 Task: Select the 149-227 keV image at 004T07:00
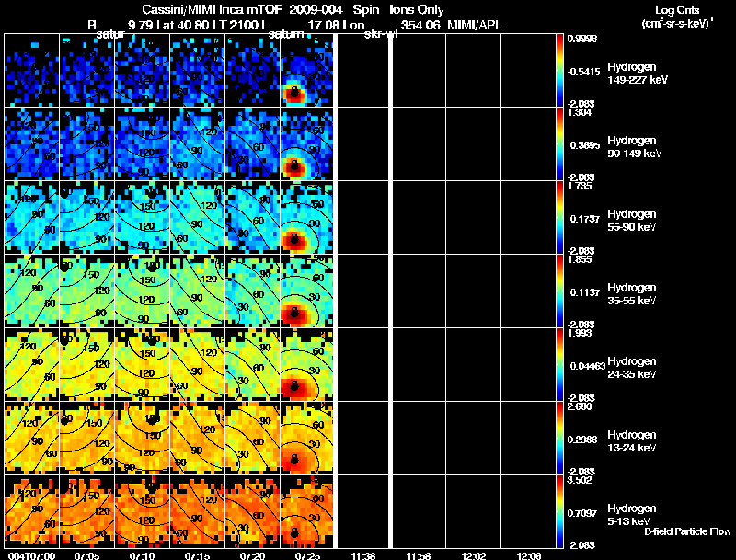click(31, 71)
